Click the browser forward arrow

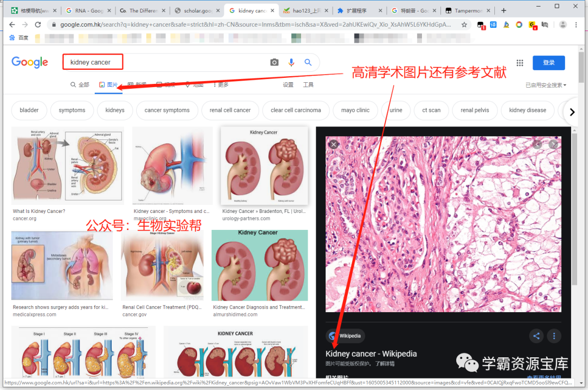click(x=24, y=25)
